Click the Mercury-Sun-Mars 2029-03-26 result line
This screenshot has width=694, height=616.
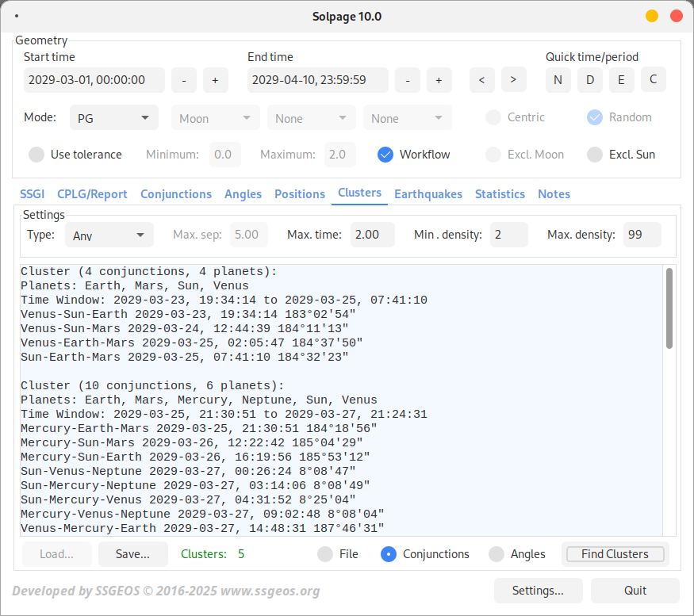click(x=192, y=442)
